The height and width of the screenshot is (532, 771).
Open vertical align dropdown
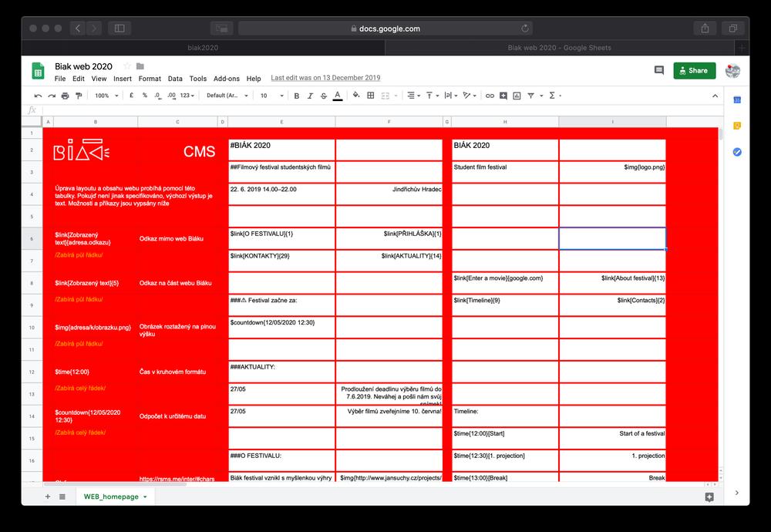pos(432,96)
